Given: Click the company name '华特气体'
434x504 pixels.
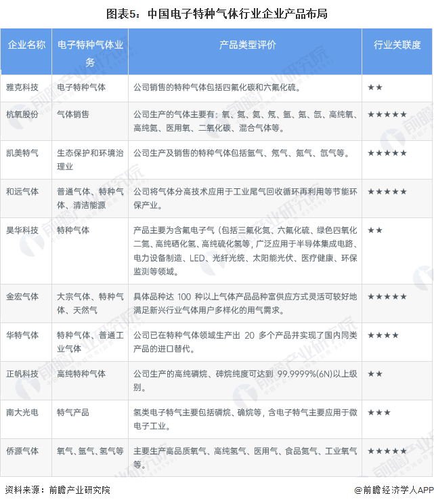Looking at the screenshot, I should pos(22,335).
